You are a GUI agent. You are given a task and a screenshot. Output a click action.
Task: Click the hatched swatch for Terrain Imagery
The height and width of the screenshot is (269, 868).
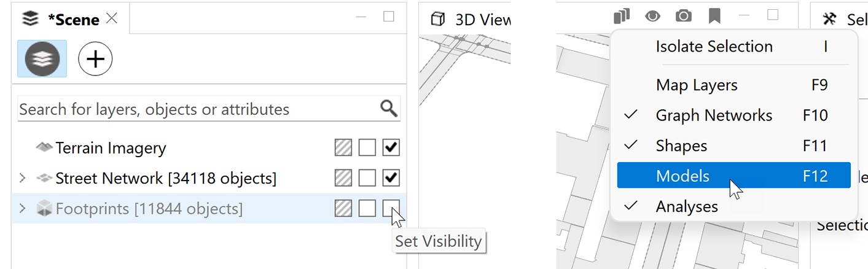click(x=343, y=147)
